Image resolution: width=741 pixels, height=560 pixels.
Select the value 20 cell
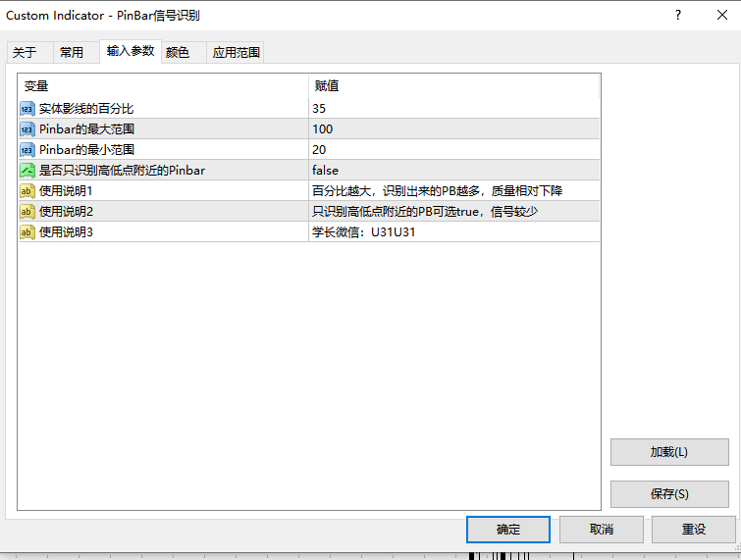click(454, 150)
